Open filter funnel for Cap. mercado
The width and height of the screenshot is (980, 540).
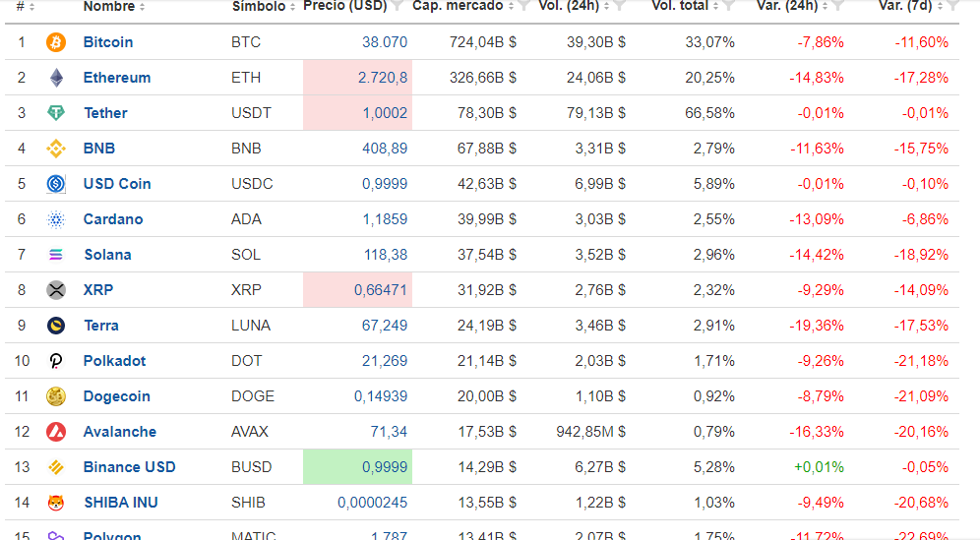[x=523, y=6]
